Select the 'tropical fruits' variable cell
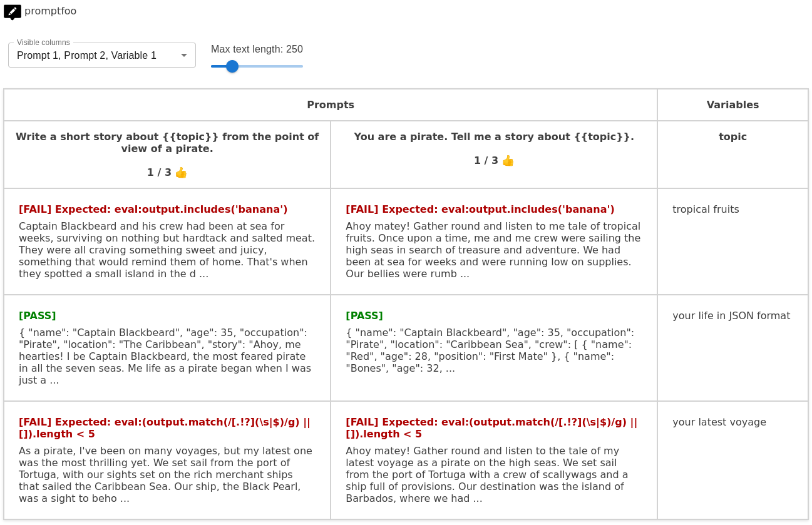Screen dimensions: 812x525 (x=706, y=210)
